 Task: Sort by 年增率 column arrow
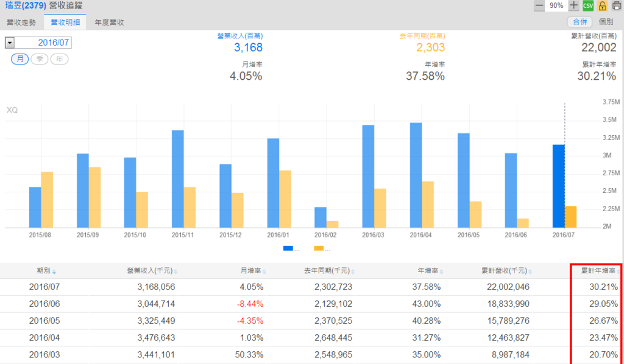(441, 272)
